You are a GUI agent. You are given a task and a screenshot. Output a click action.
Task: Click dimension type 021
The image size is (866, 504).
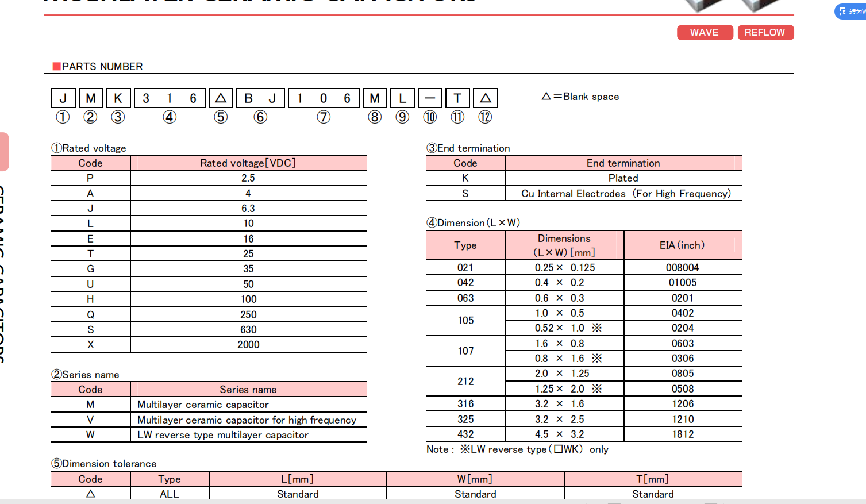465,268
